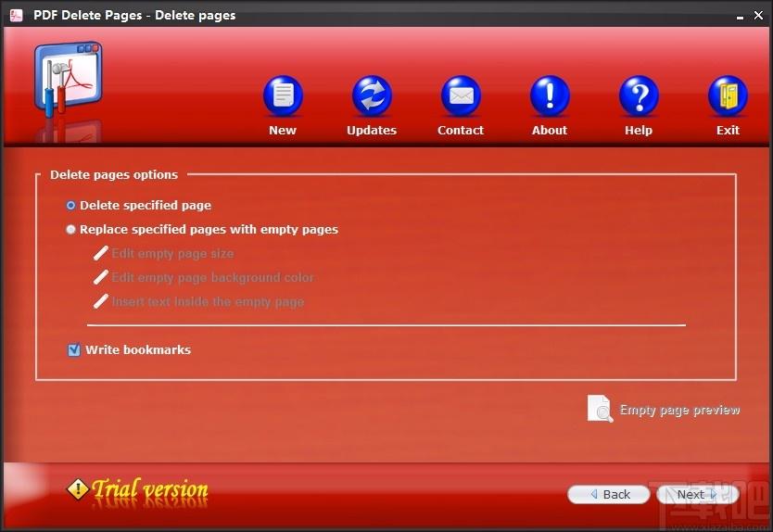The width and height of the screenshot is (773, 532).
Task: Go to the Back step
Action: pyautogui.click(x=609, y=494)
